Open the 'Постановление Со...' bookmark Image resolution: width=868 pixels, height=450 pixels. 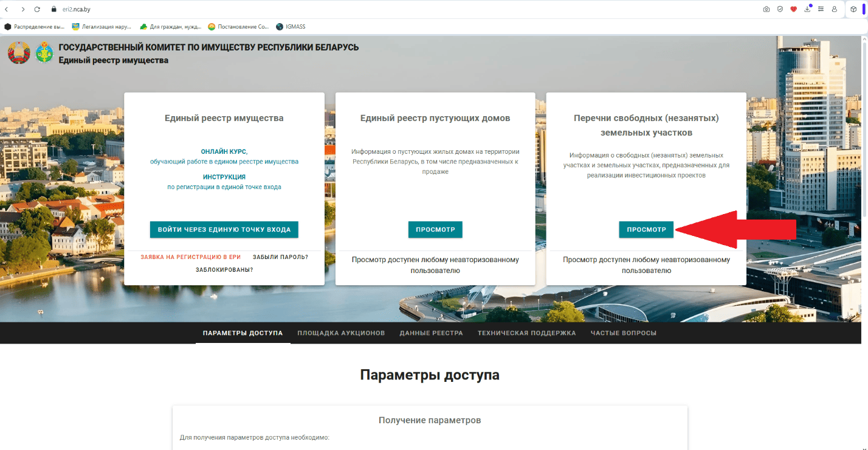238,27
